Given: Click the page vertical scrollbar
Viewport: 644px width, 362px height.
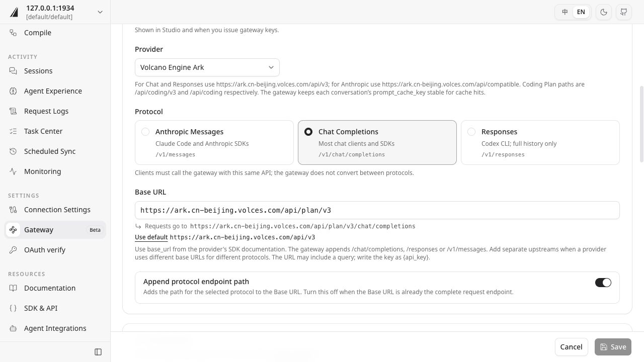Looking at the screenshot, I should click(641, 124).
